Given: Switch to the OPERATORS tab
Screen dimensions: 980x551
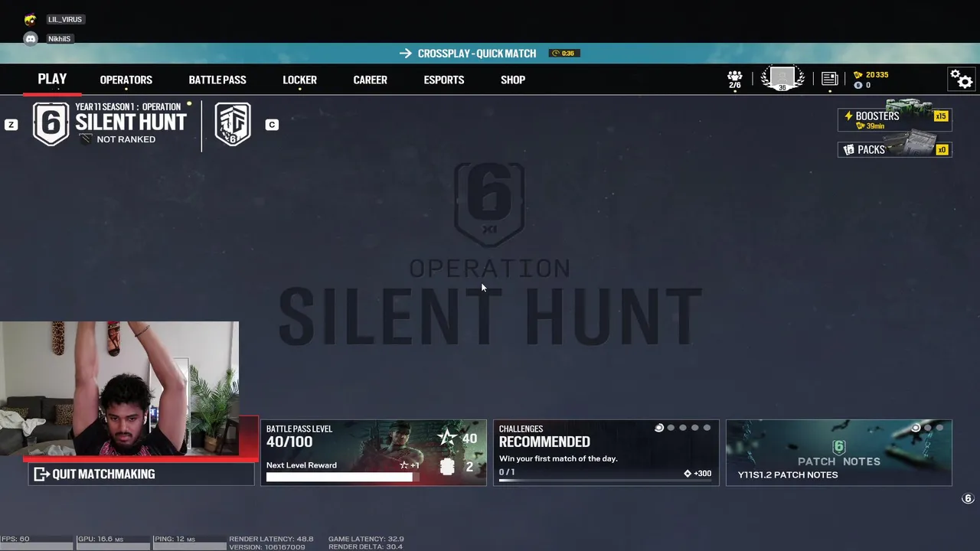Looking at the screenshot, I should click(x=126, y=80).
